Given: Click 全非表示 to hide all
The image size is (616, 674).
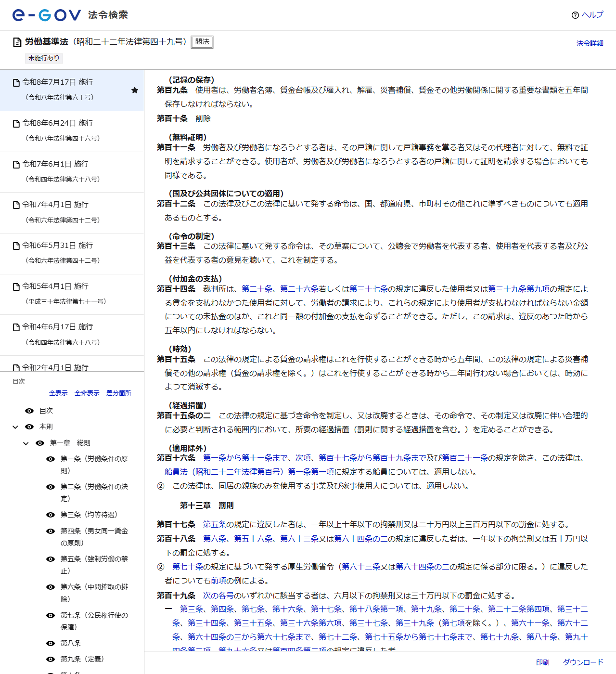Looking at the screenshot, I should pyautogui.click(x=87, y=393).
